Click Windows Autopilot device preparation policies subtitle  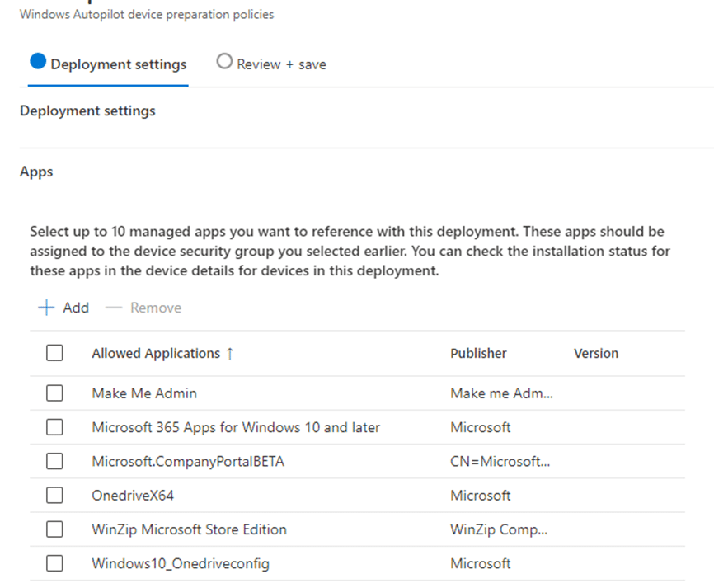tap(147, 15)
